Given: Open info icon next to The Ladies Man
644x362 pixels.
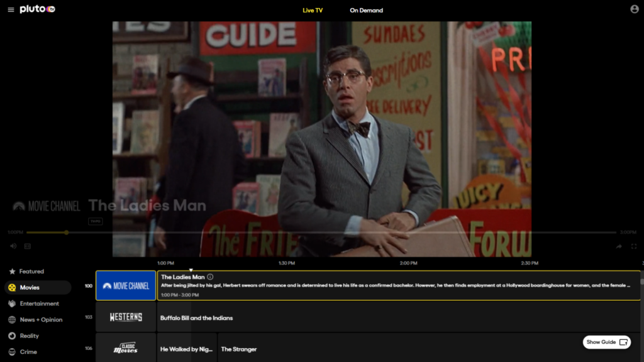Looking at the screenshot, I should tap(210, 277).
